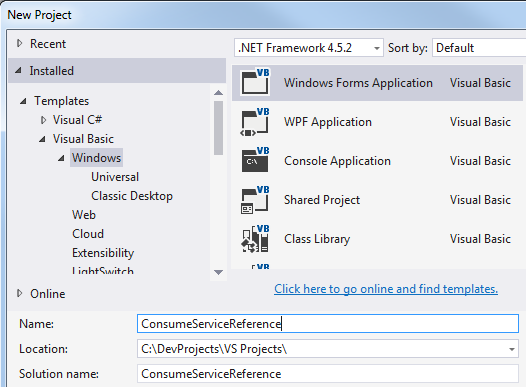Image resolution: width=526 pixels, height=387 pixels.
Task: Click the Installed header label
Action: pyautogui.click(x=51, y=71)
